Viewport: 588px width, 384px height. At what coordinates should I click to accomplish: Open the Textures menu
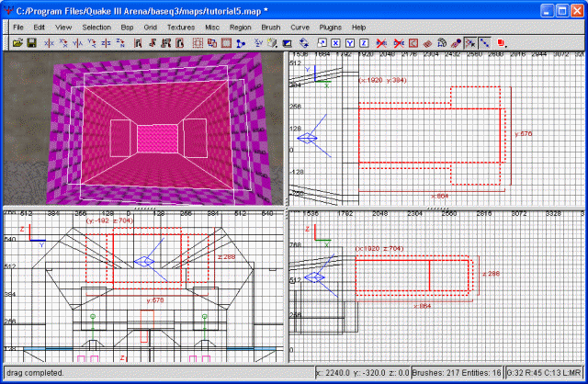[x=181, y=28]
